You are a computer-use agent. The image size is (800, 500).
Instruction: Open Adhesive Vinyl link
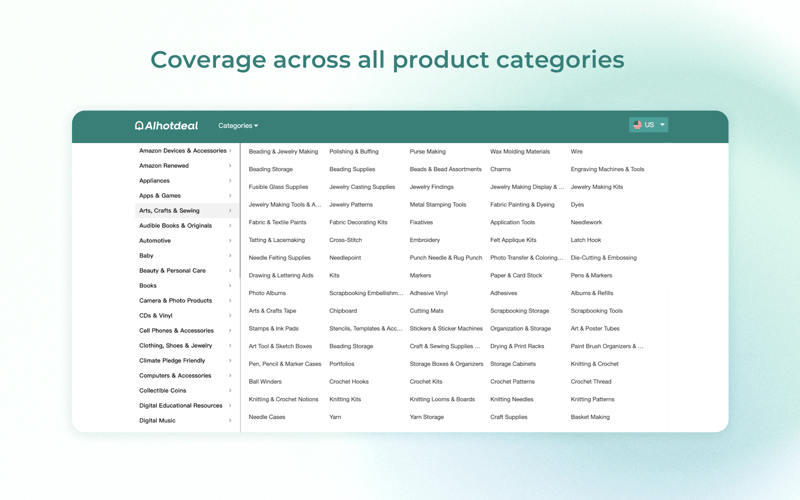click(429, 293)
